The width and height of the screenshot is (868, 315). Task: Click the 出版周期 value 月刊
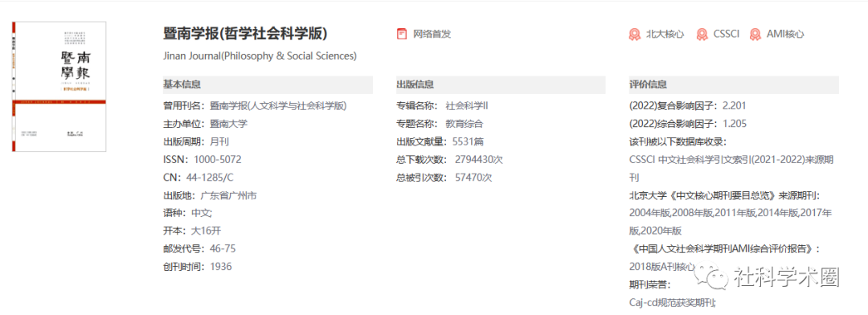click(x=219, y=141)
